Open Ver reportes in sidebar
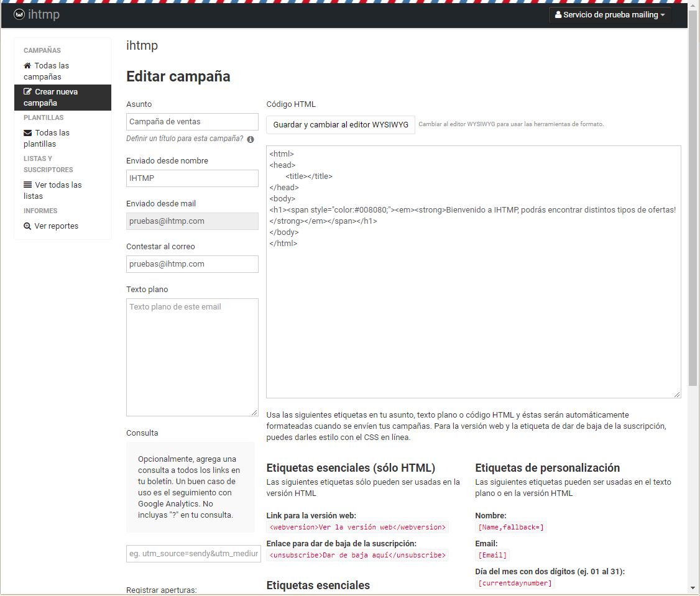The image size is (700, 596). coord(63,226)
